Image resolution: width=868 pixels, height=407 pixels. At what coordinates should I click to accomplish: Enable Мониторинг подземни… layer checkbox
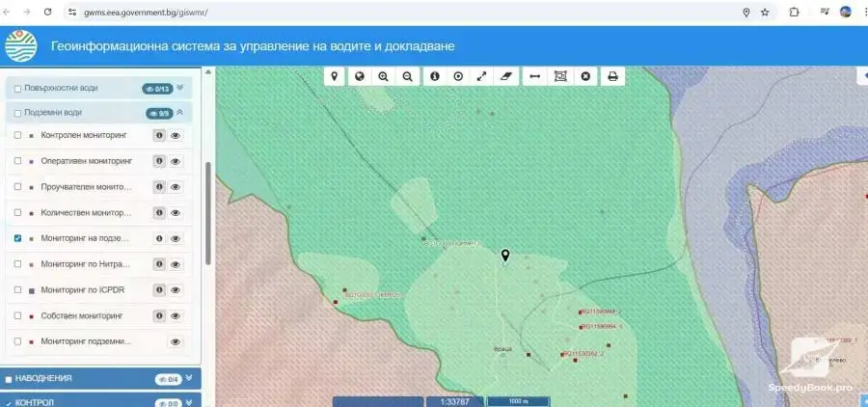tap(17, 341)
